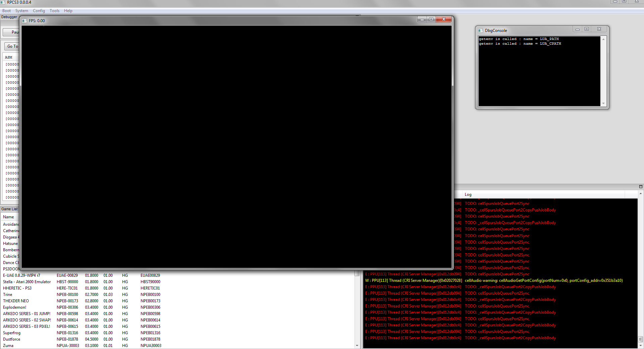644x349 pixels.
Task: Minimize the FPS game window
Action: click(x=422, y=19)
